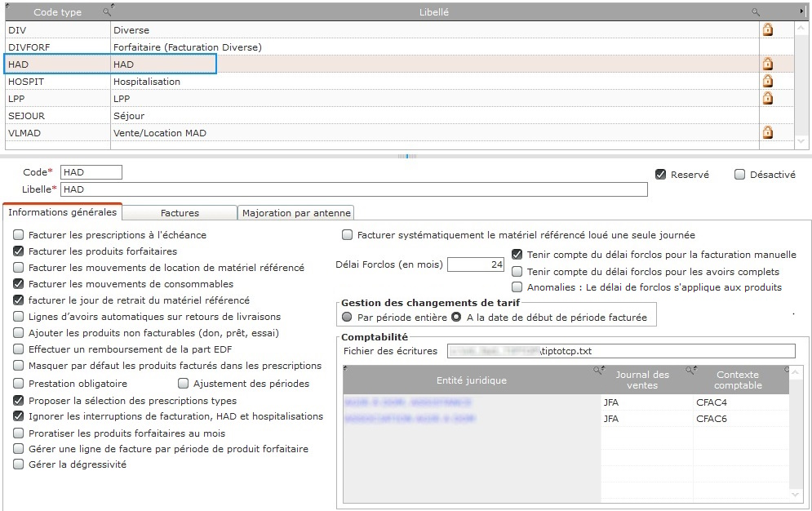Screen dimensions: 812x511
Task: Click into the Libelle input field
Action: click(354, 189)
